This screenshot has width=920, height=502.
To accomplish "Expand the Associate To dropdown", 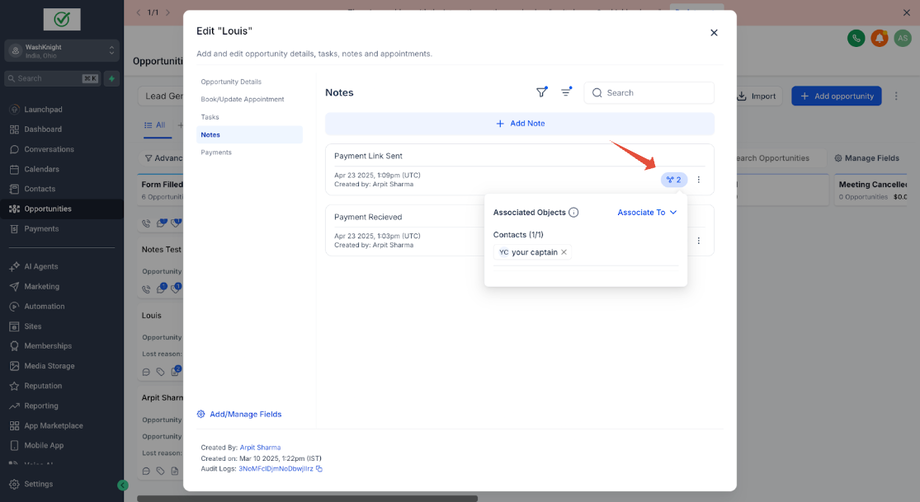I will pos(647,212).
